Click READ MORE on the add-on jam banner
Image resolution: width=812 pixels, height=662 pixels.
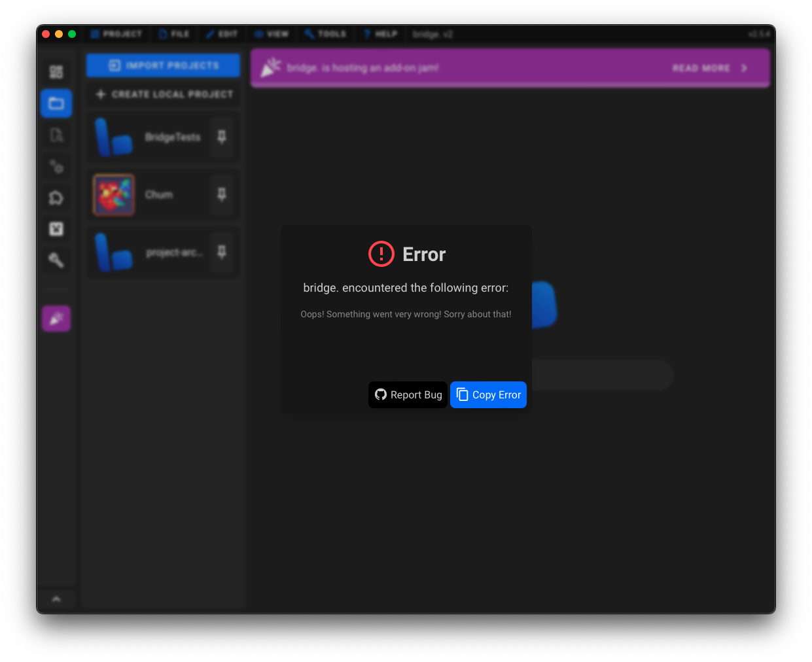click(x=701, y=68)
